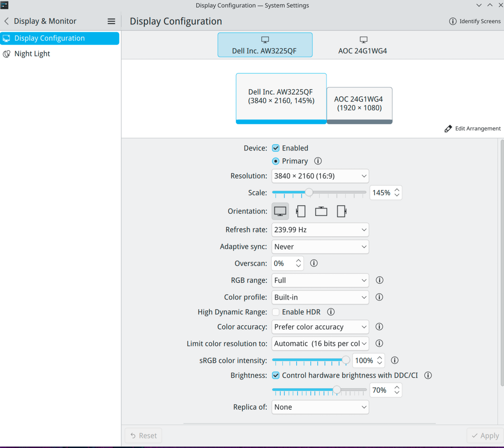Switch to Dell Inc. AW3225QF tab
This screenshot has height=448, width=504.
[x=265, y=45]
